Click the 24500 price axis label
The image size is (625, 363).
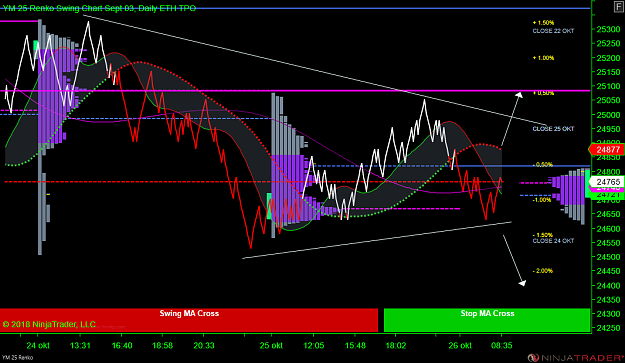tap(608, 257)
